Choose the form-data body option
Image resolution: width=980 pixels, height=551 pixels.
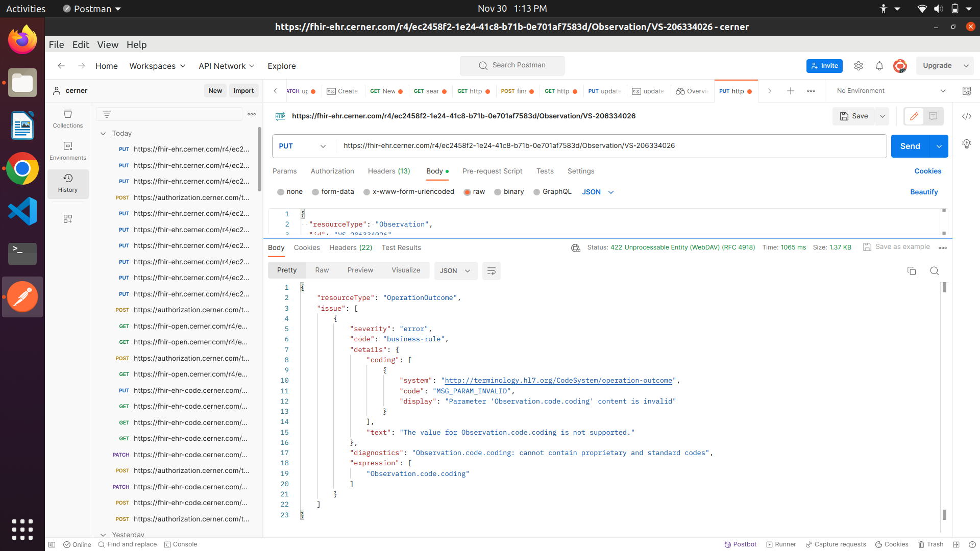[x=315, y=192]
